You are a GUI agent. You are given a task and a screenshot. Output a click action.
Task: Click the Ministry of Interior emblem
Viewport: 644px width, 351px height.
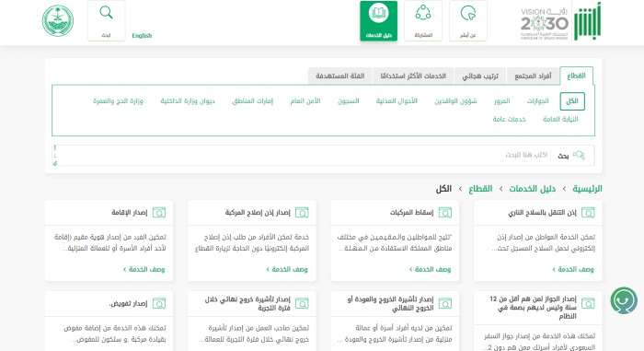[58, 21]
